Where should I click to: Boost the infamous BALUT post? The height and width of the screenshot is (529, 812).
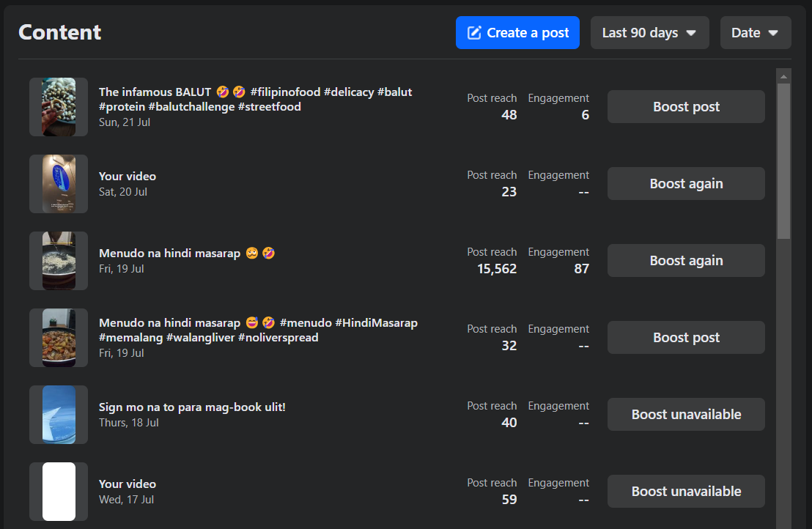[x=686, y=107]
